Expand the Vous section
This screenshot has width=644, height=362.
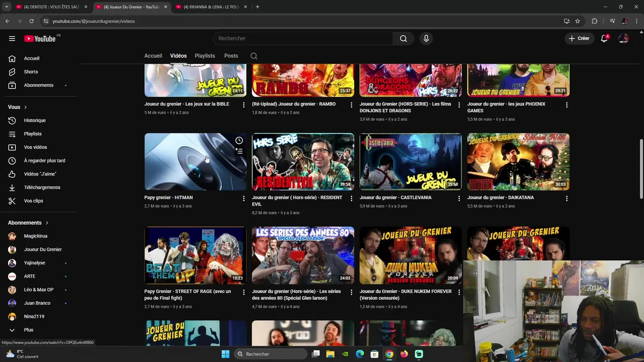point(18,107)
